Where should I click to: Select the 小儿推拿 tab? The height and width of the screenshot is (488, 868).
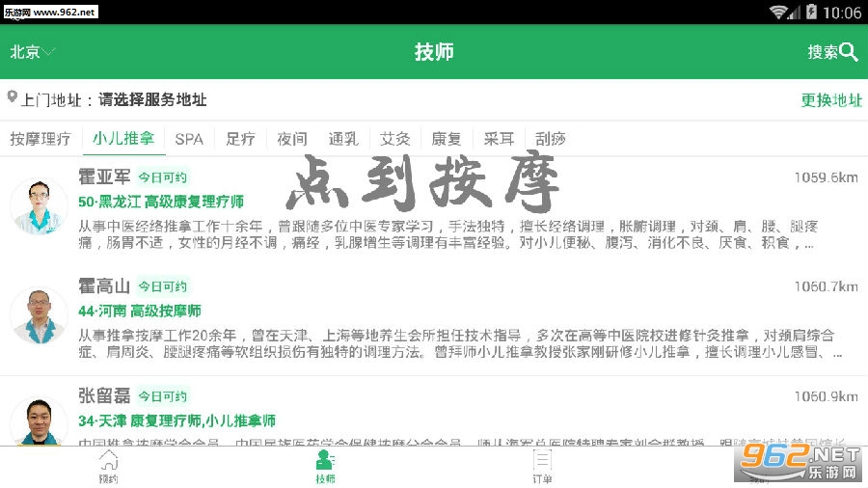[123, 138]
